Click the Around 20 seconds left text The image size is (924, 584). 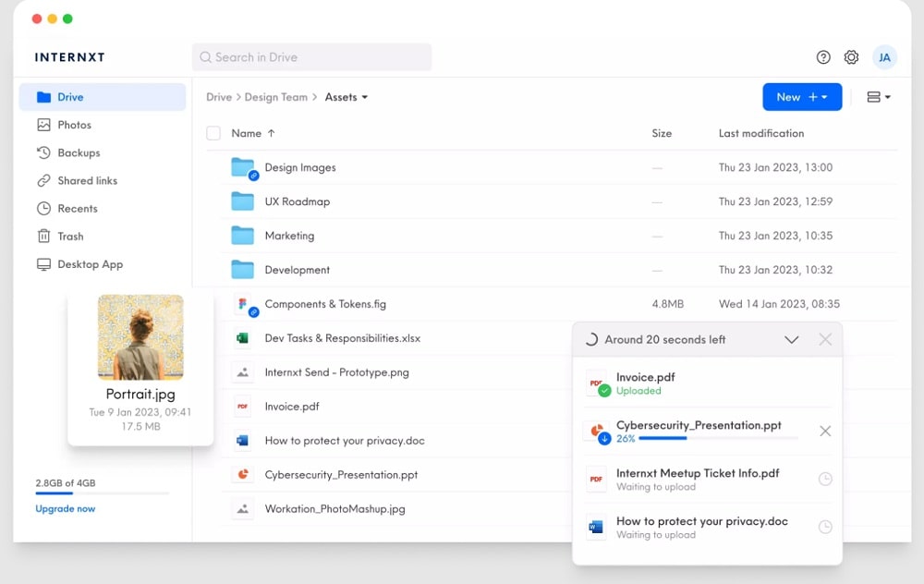coord(664,340)
